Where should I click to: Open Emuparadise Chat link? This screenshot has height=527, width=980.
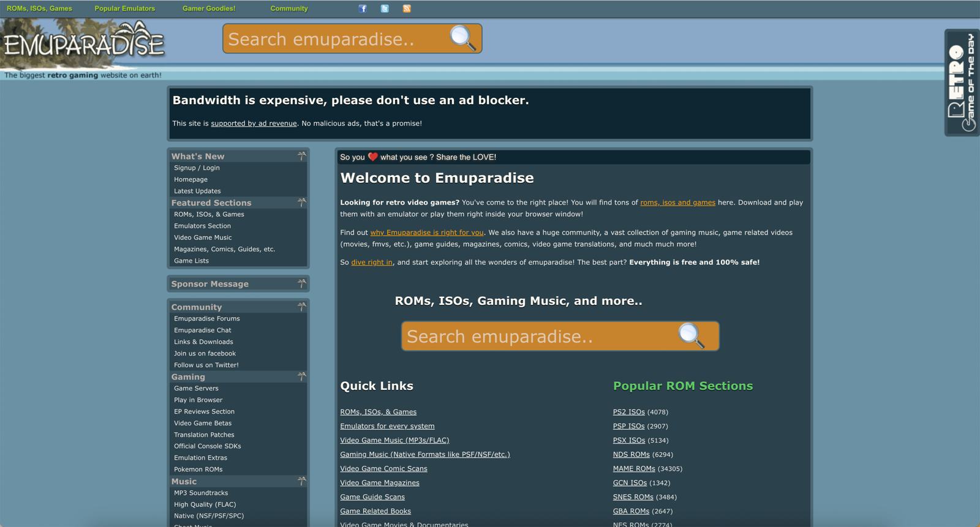203,331
